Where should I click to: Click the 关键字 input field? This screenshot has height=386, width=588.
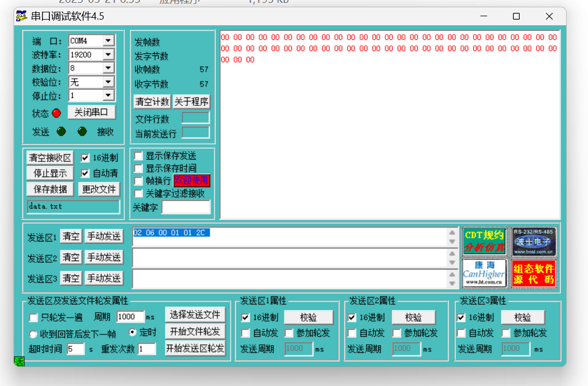click(x=186, y=207)
